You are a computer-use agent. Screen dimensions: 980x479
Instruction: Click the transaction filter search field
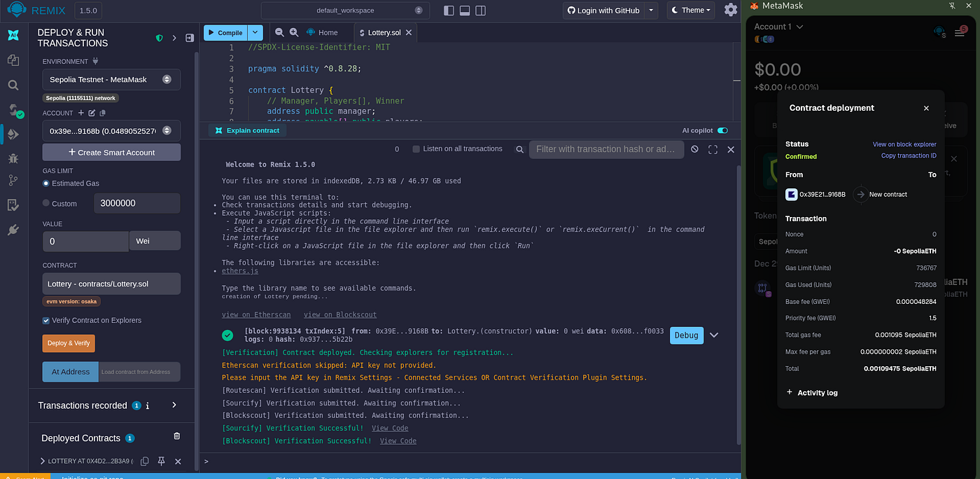point(606,149)
